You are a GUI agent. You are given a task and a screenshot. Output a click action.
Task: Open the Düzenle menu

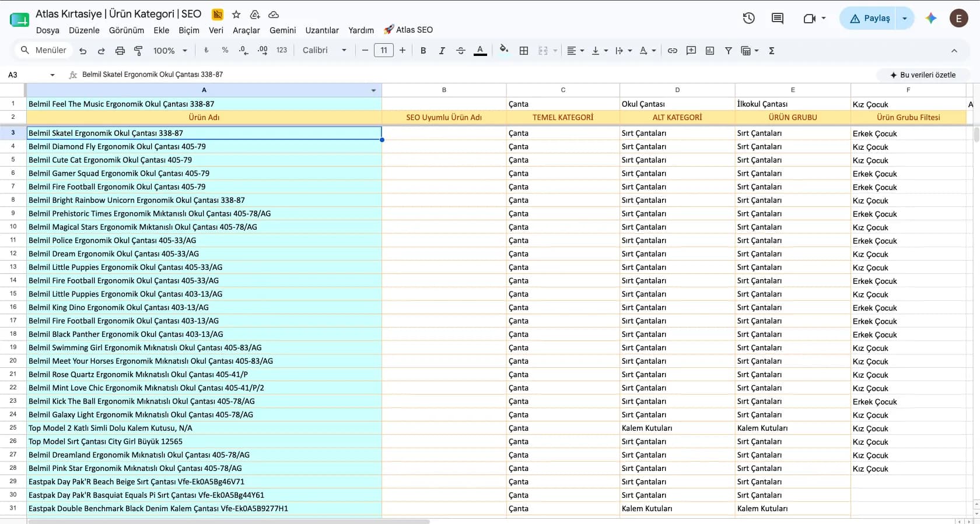(x=84, y=30)
